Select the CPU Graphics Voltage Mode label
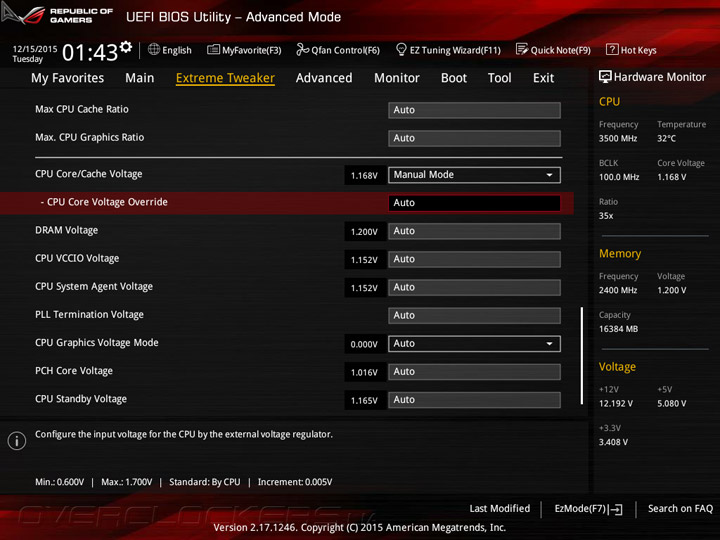Image resolution: width=720 pixels, height=540 pixels. (96, 343)
